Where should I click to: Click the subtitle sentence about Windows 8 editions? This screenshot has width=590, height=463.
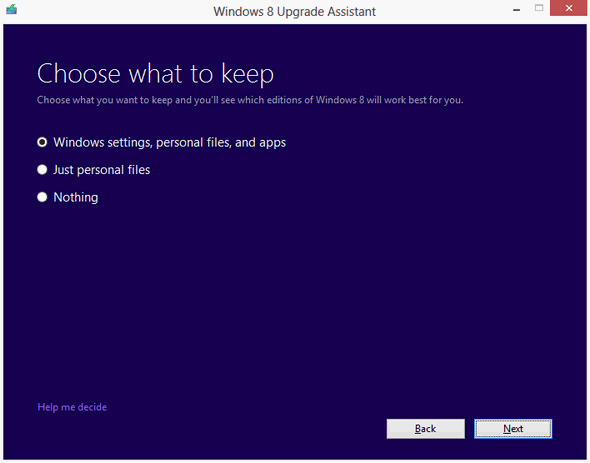(250, 100)
